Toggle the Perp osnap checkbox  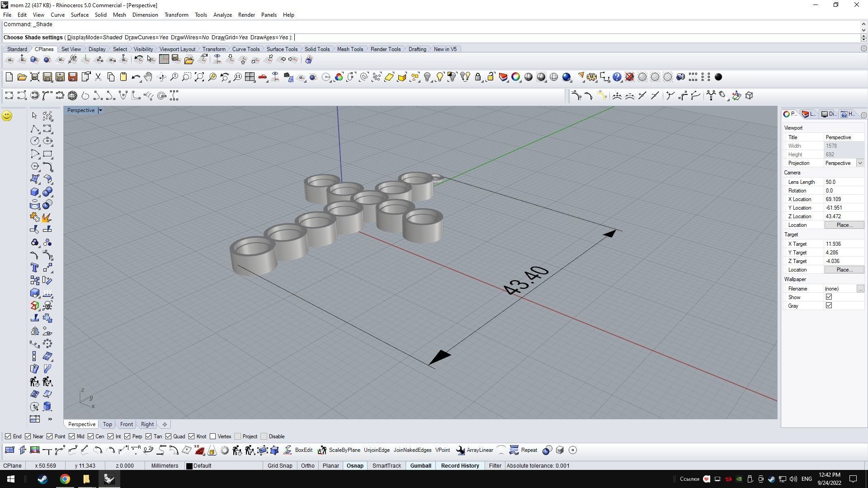tap(127, 436)
